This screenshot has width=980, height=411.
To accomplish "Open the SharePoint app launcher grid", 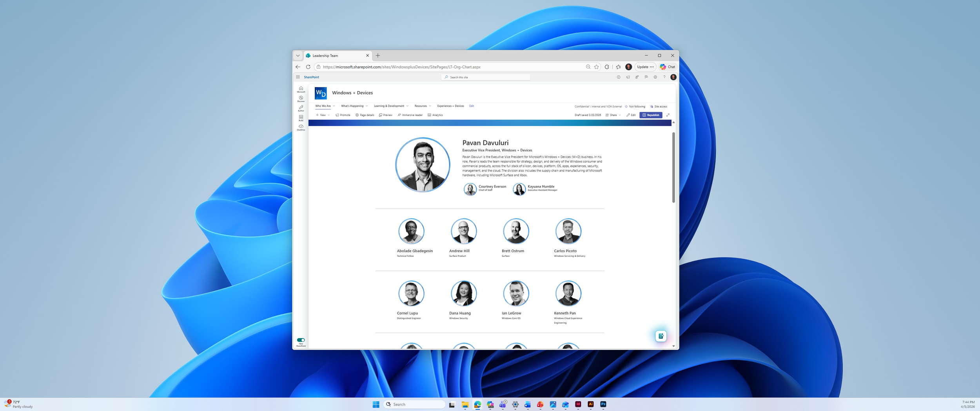I will tap(298, 77).
